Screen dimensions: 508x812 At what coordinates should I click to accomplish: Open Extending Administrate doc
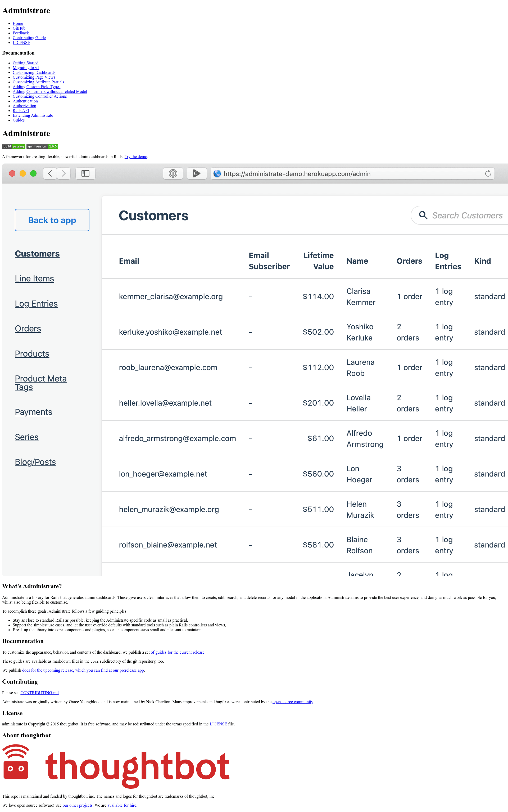[x=33, y=115]
